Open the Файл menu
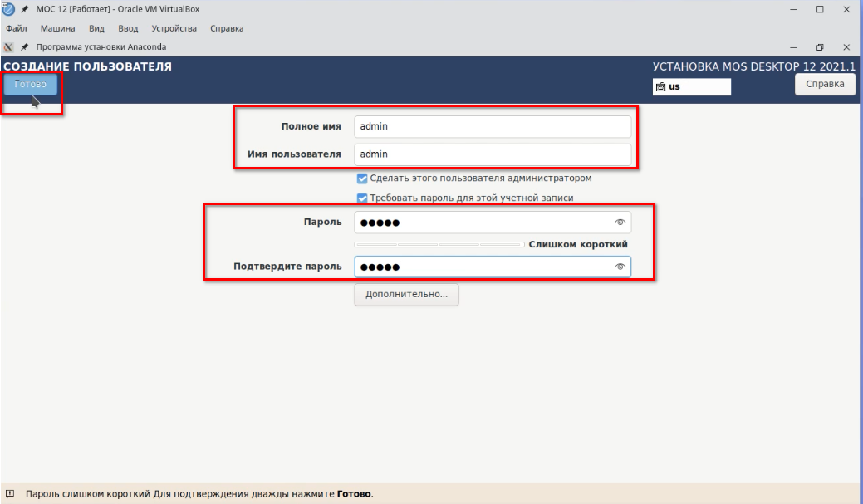Screen dimensions: 863x504 (17, 28)
